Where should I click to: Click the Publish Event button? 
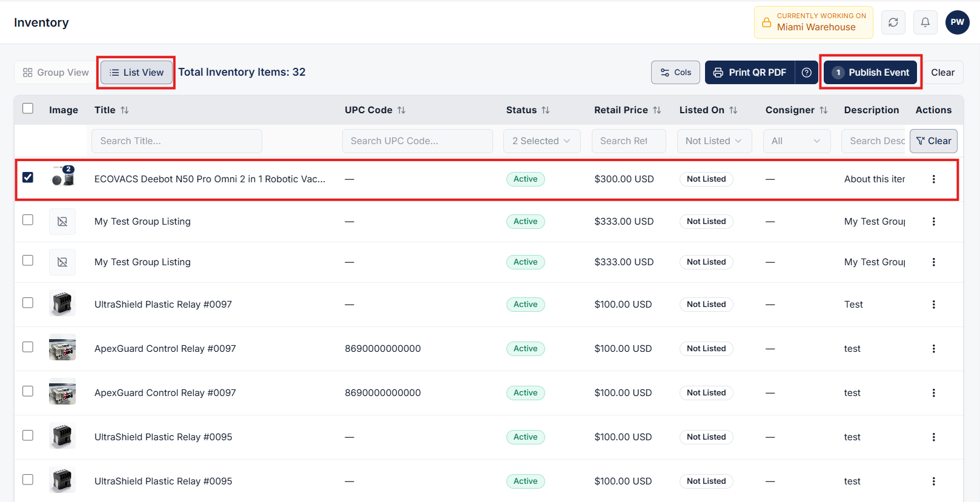[x=870, y=72]
